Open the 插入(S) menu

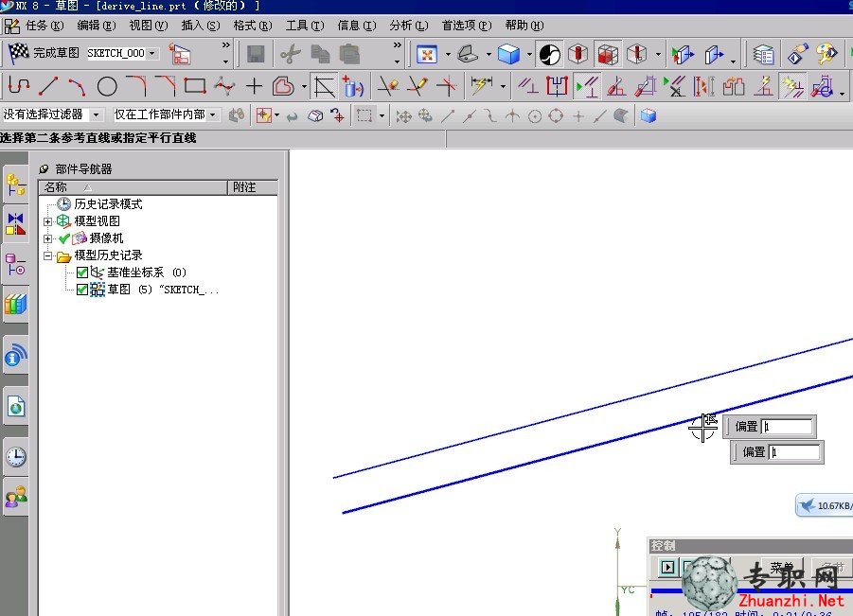point(200,26)
